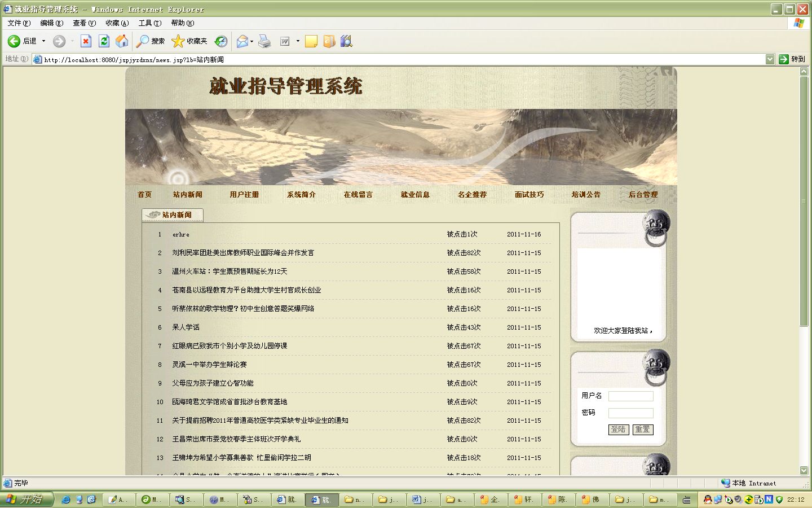Open news item 呆人学话

tap(186, 327)
